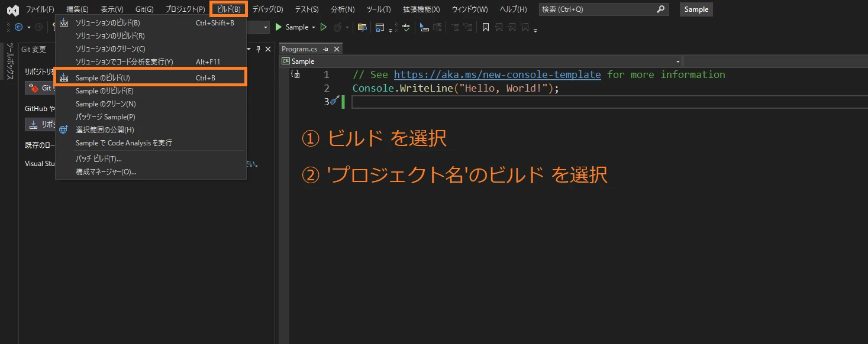Click the aka.ms/new-console-template link in code
Viewport: 868px width, 344px height.
click(x=497, y=74)
